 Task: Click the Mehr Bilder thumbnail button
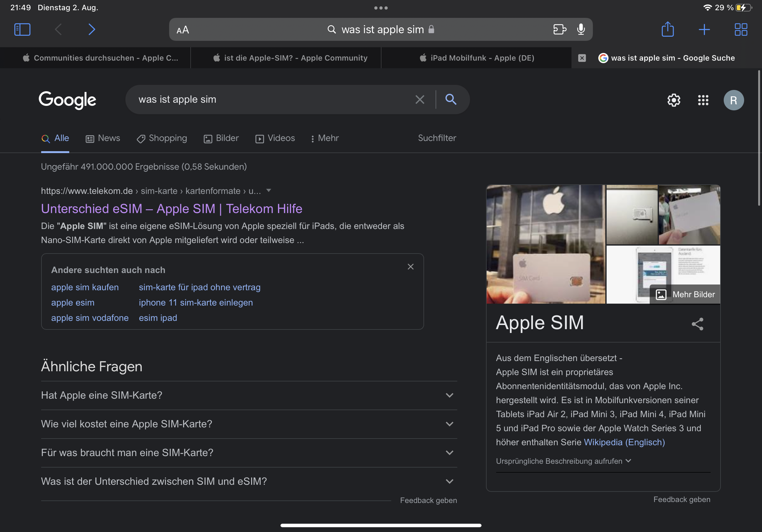click(685, 294)
